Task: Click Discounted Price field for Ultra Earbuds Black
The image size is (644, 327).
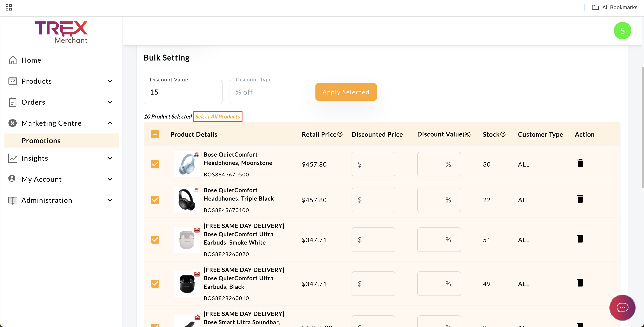Action: click(373, 283)
